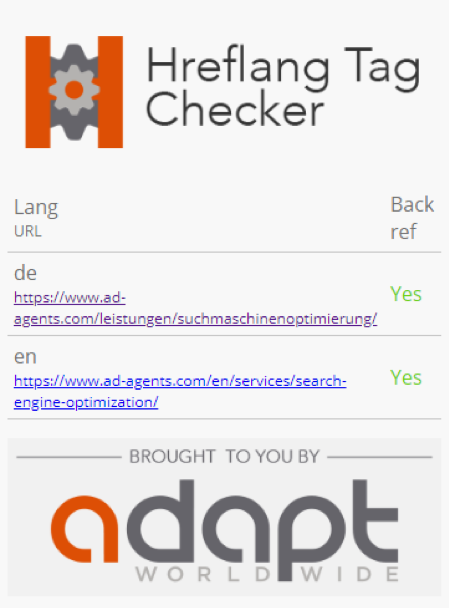
Task: Click the orange 'a' in Adapt logo
Action: [x=85, y=529]
